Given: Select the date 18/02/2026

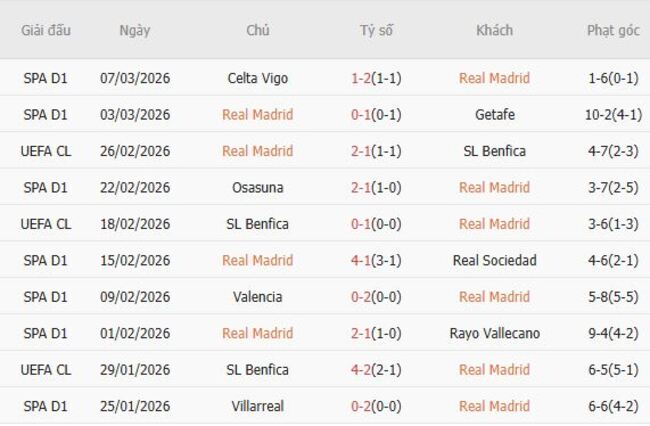Looking at the screenshot, I should pyautogui.click(x=134, y=224).
